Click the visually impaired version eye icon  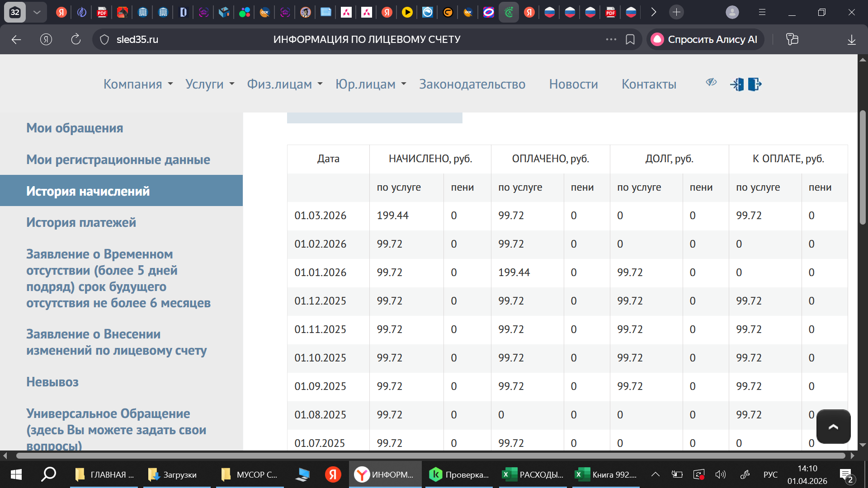711,82
